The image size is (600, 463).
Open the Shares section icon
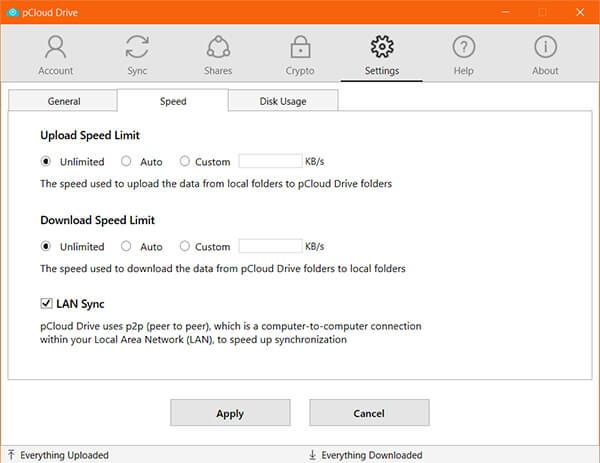[x=218, y=47]
